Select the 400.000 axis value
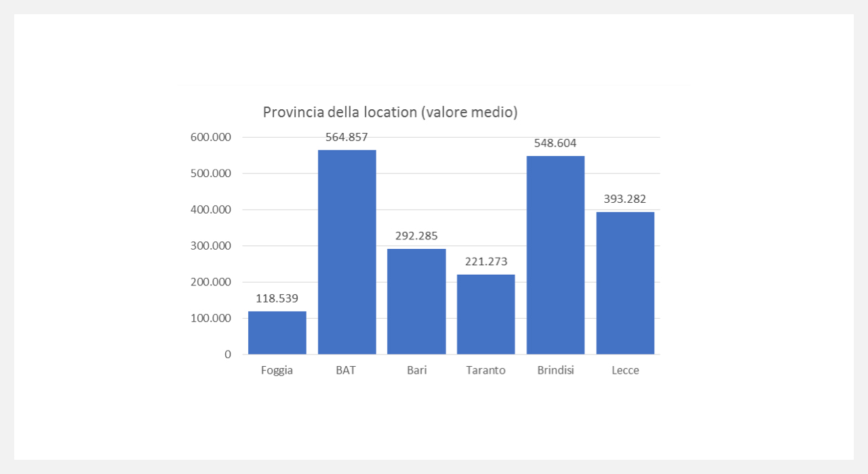The height and width of the screenshot is (474, 868). [x=211, y=210]
